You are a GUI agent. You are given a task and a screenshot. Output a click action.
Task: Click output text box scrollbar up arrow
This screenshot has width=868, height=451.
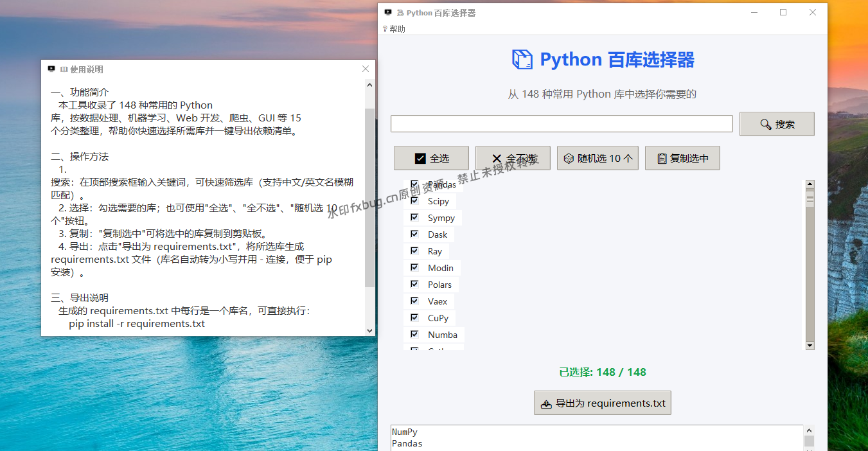click(809, 430)
